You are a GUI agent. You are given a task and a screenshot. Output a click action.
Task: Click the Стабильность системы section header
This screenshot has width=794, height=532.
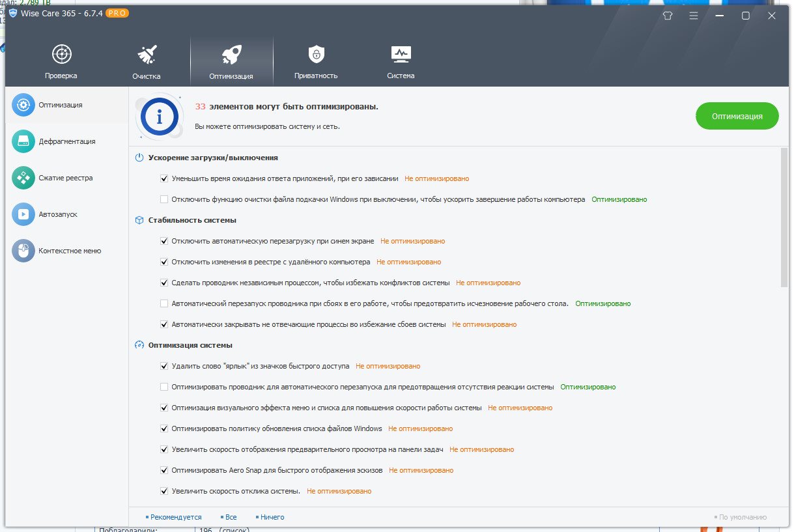[x=192, y=220]
